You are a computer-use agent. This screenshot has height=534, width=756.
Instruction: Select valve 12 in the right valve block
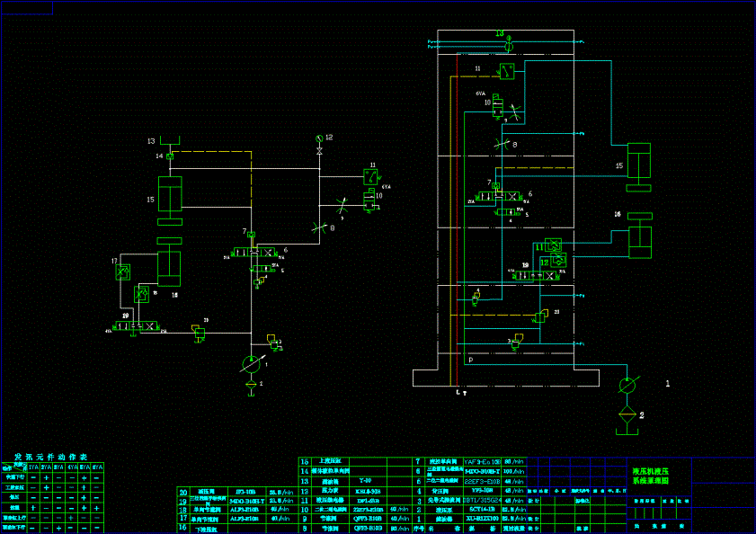(558, 261)
